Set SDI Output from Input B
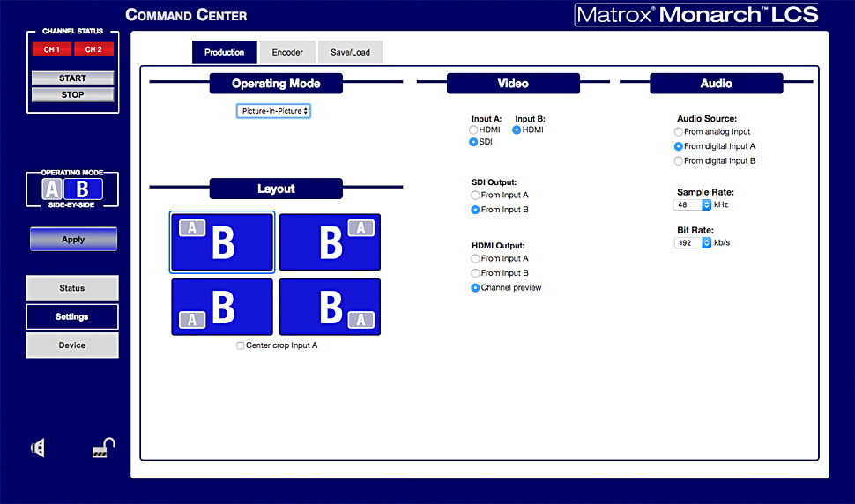Screen dimensions: 855x504 (475, 210)
